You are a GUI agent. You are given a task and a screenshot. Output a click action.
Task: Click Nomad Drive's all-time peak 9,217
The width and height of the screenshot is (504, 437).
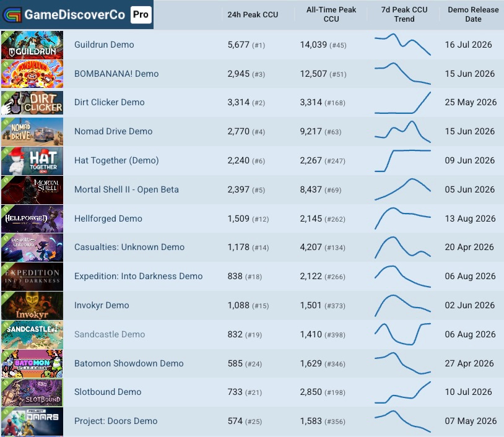pos(311,131)
